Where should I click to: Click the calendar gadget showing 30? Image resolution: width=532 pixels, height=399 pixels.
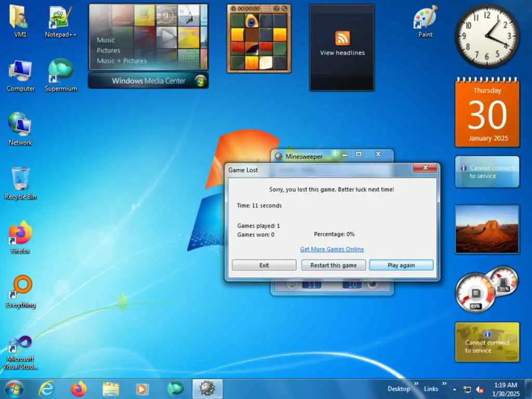pos(487,112)
